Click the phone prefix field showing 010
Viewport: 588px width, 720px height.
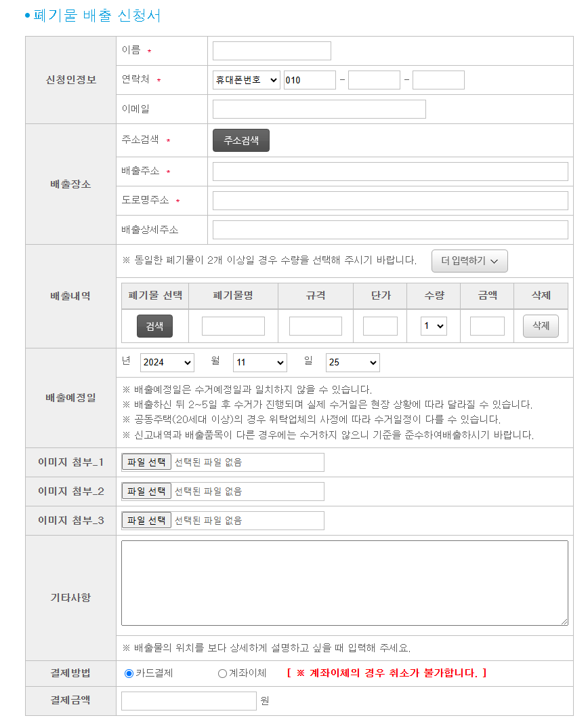(310, 80)
